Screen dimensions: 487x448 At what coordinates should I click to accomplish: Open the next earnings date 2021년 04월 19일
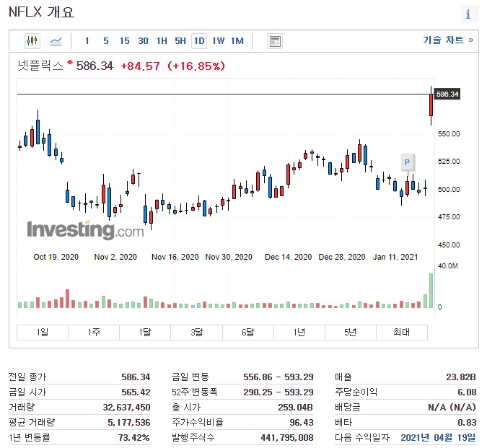[438, 437]
